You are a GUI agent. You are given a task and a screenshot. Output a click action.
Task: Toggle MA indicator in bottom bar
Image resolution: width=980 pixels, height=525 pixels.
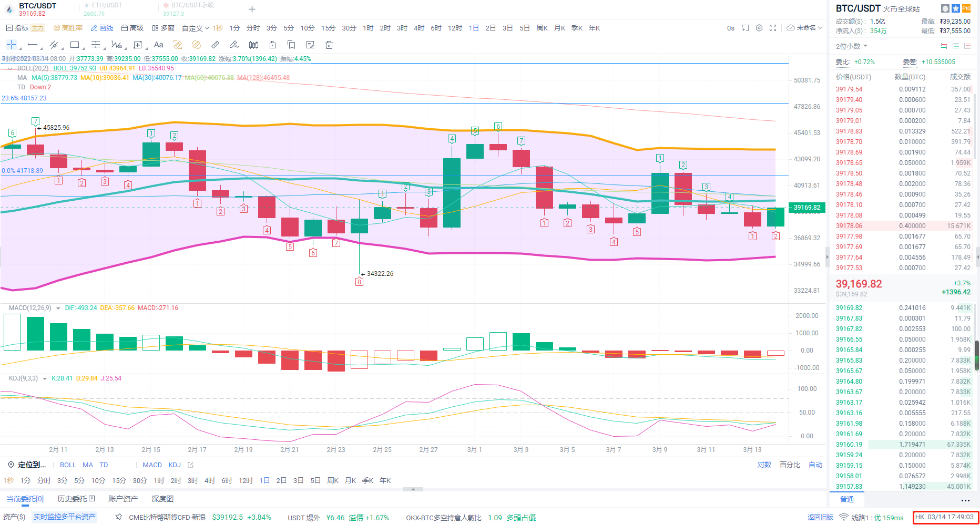pyautogui.click(x=88, y=465)
